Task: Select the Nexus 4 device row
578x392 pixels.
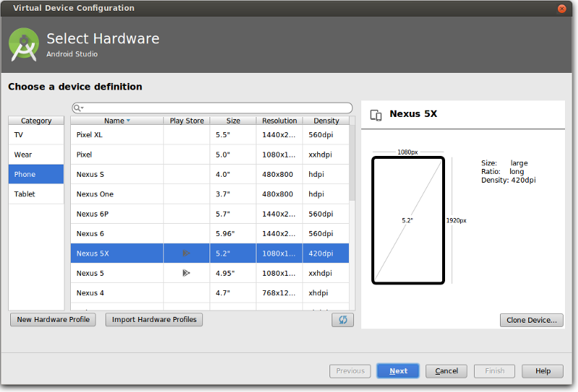Action: coord(210,293)
